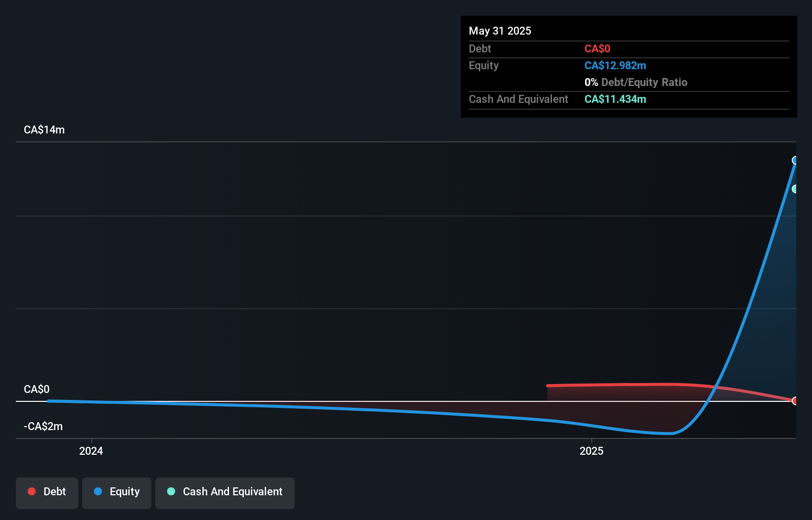This screenshot has height=520, width=812.
Task: Select the teal Cash endpoint marker on the chart
Action: coord(795,189)
